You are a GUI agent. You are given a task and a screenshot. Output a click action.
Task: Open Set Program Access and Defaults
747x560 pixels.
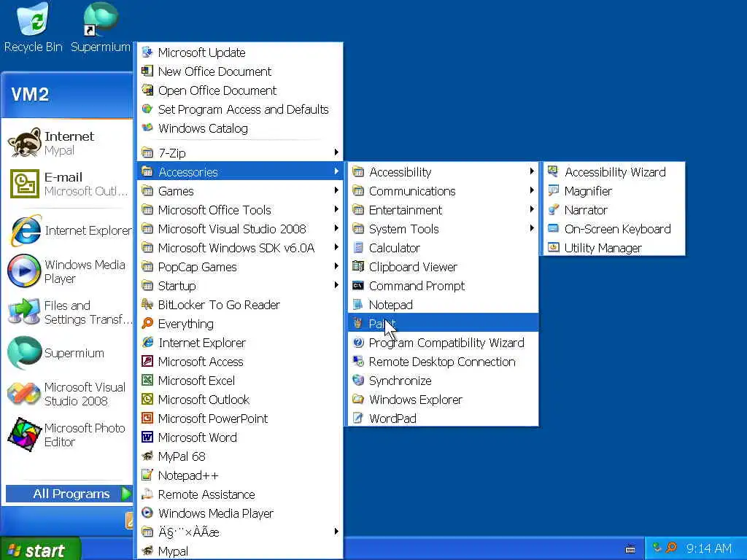point(239,109)
